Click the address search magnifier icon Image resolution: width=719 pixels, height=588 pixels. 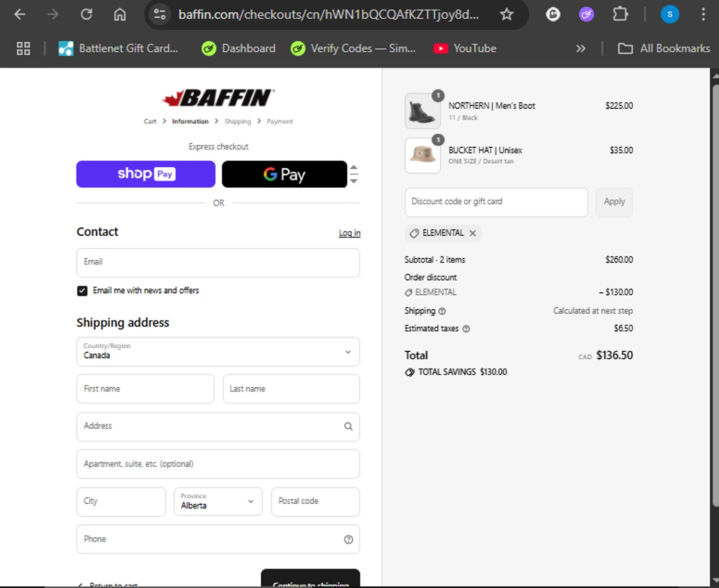348,427
